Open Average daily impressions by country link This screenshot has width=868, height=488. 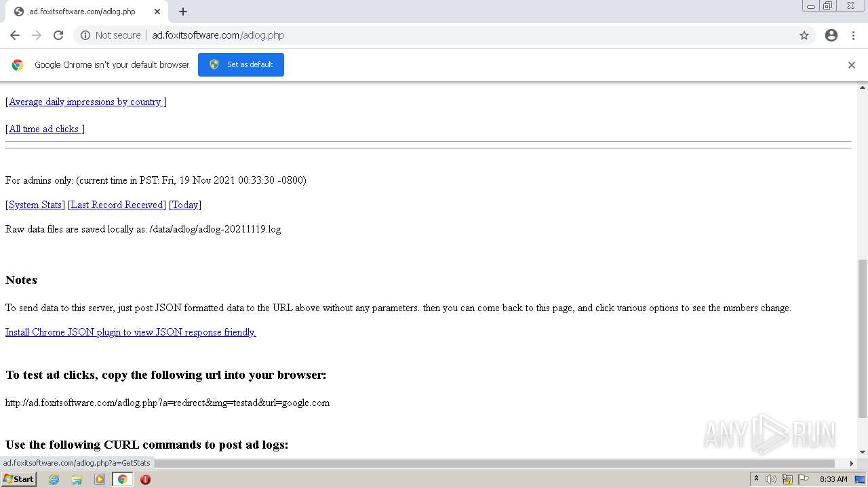point(85,102)
